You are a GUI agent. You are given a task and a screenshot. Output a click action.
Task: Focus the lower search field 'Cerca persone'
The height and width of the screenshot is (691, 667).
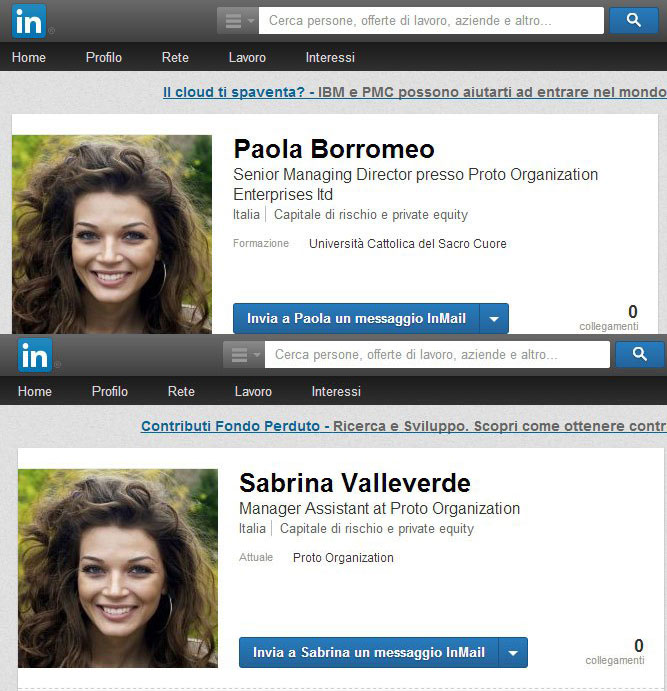click(437, 355)
